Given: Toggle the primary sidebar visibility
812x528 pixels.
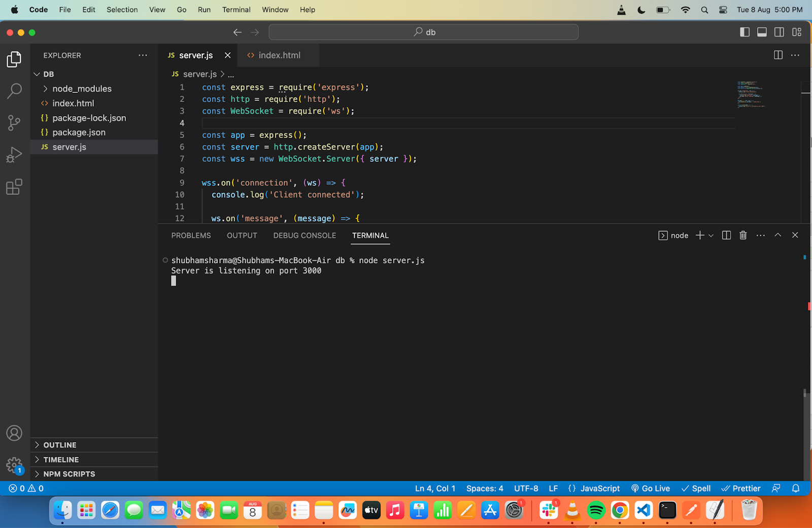Looking at the screenshot, I should tap(745, 32).
